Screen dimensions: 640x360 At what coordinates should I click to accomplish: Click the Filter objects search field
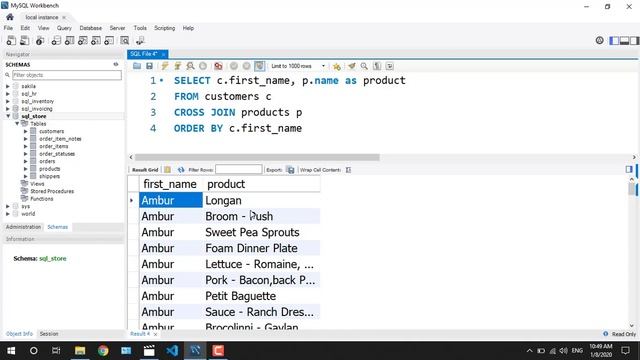tap(67, 75)
